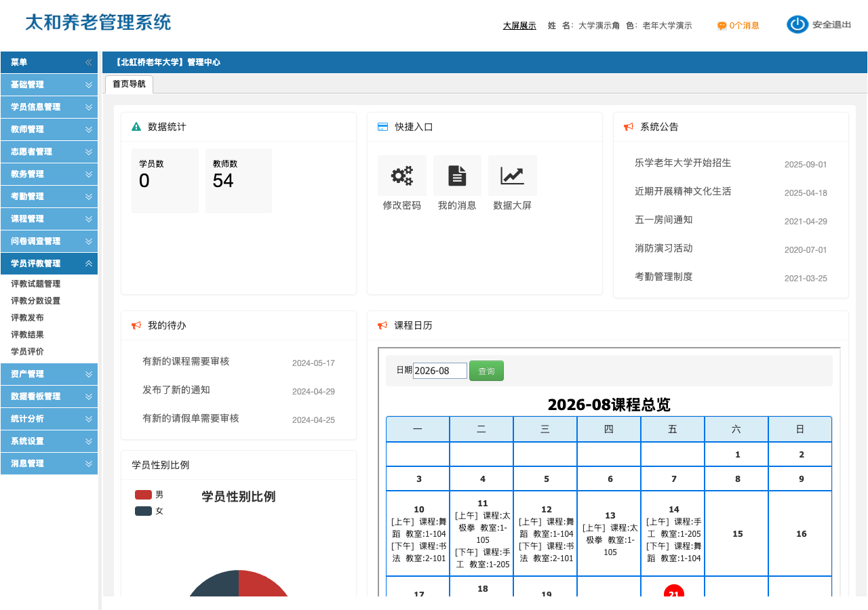Open to-do 发布了新的通知
The width and height of the screenshot is (868, 610).
[x=176, y=390]
